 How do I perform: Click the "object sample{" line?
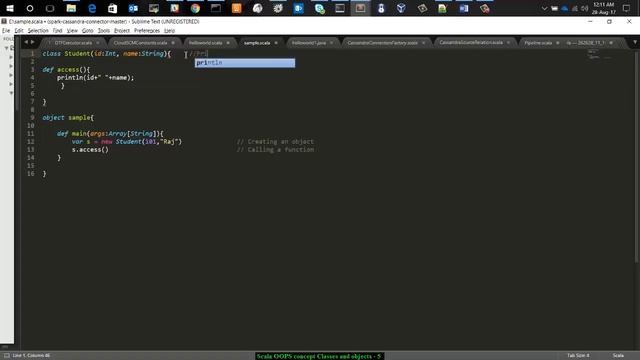(68, 118)
